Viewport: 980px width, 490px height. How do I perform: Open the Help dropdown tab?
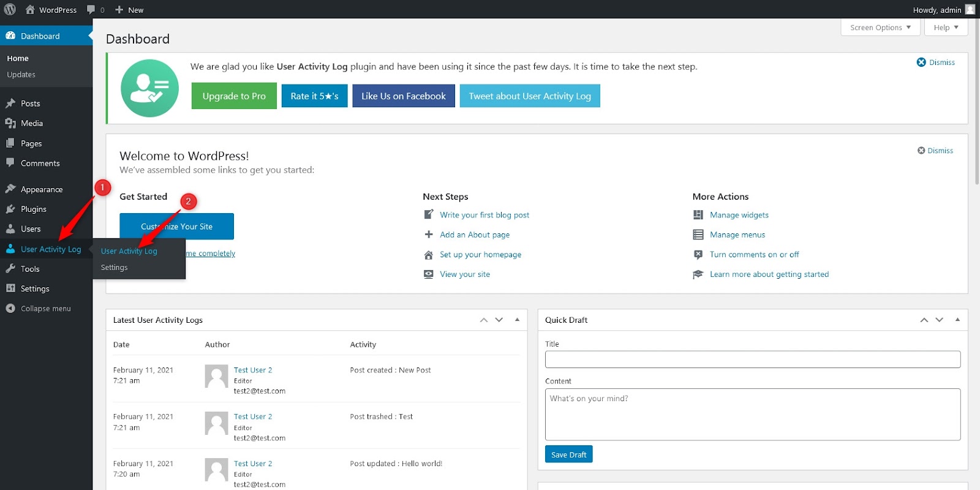[x=946, y=27]
